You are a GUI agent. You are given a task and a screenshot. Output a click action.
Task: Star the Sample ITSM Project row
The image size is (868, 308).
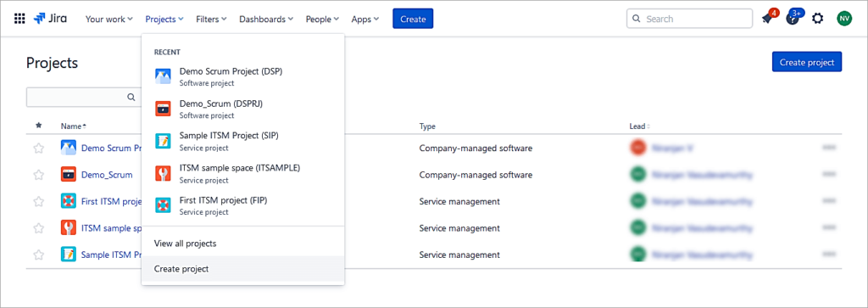[39, 255]
